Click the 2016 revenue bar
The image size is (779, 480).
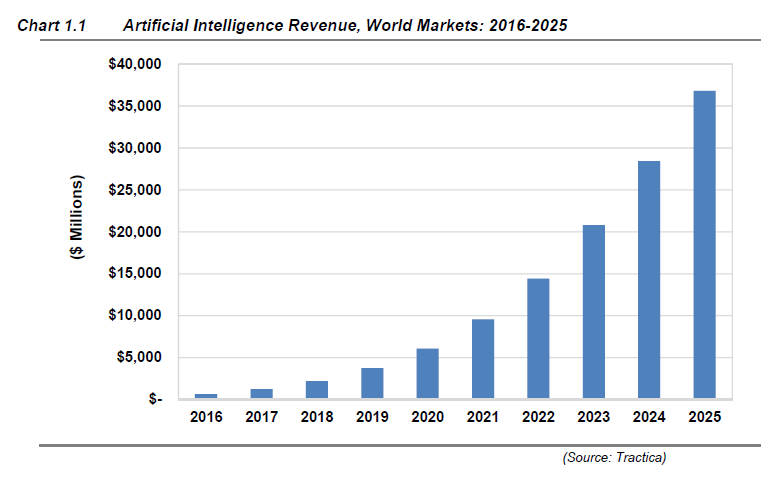206,396
